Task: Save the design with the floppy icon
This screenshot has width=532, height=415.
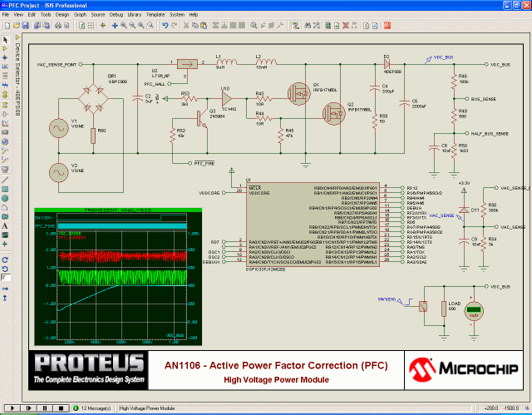Action: coord(26,26)
